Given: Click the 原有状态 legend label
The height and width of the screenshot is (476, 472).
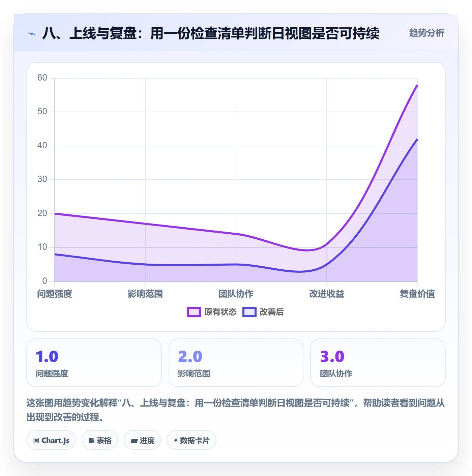Looking at the screenshot, I should tap(220, 312).
